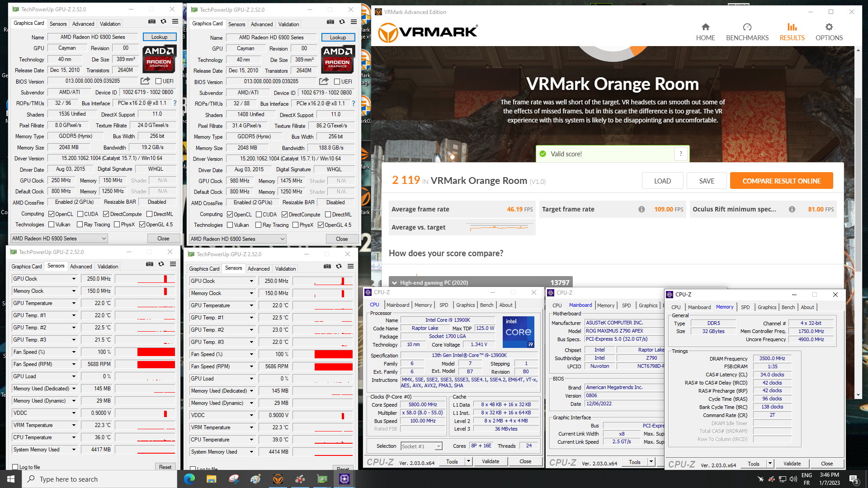The image size is (868, 488).
Task: Open About tab in CPU-Z Memory window
Action: click(x=807, y=307)
